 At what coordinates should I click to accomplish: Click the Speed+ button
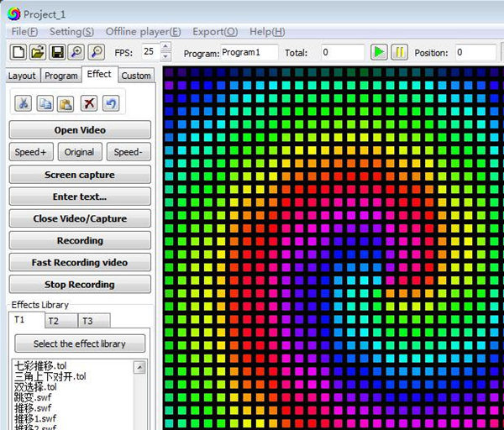(31, 152)
